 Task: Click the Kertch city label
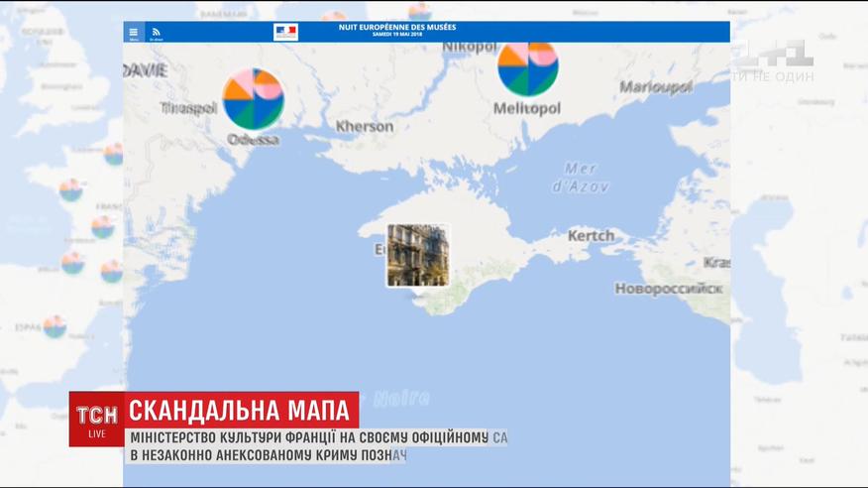591,236
